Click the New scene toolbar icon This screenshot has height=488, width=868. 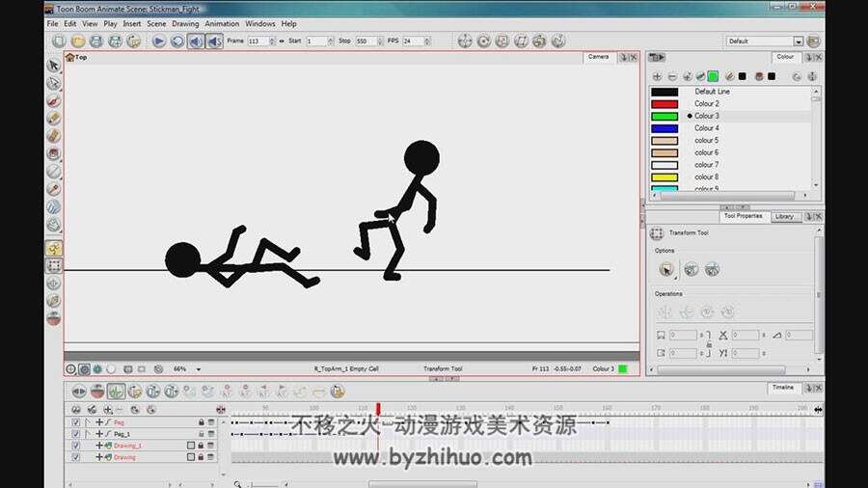pos(59,41)
